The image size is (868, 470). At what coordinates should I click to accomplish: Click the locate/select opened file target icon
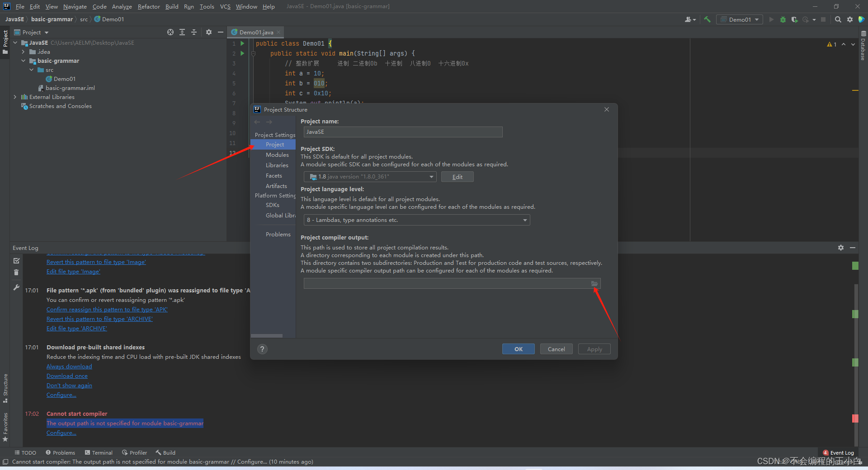click(170, 32)
